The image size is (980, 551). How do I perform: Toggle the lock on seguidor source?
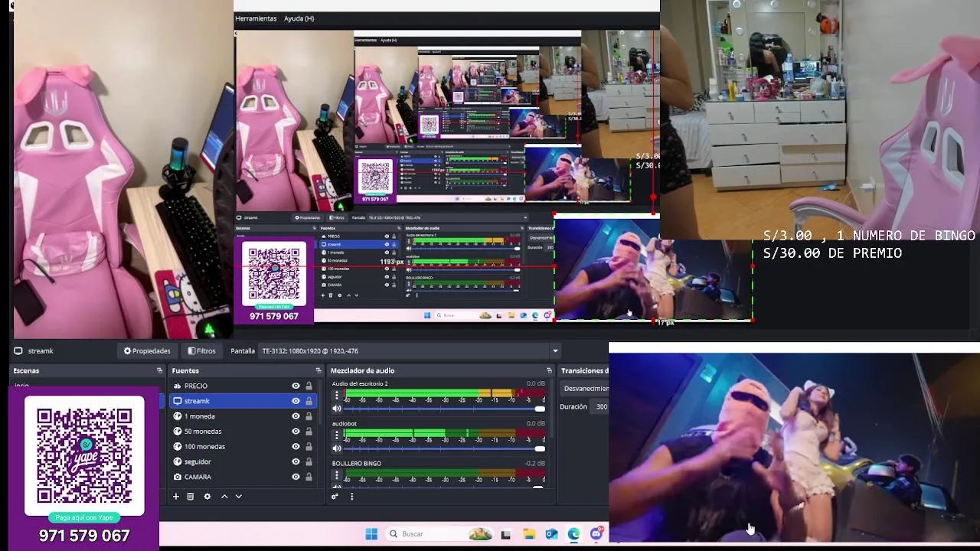[x=309, y=461]
